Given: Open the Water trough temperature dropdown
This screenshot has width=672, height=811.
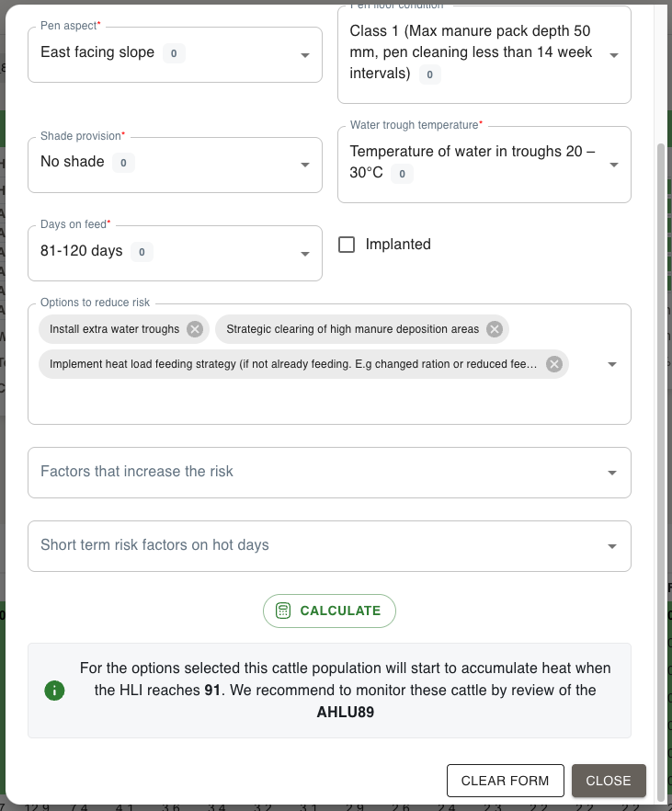Looking at the screenshot, I should pos(613,165).
